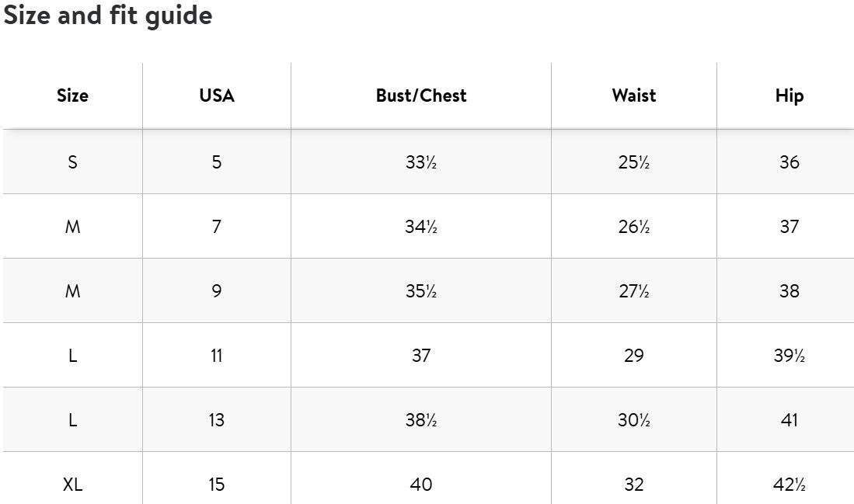Select the XL size cell
854x504 pixels.
point(72,485)
